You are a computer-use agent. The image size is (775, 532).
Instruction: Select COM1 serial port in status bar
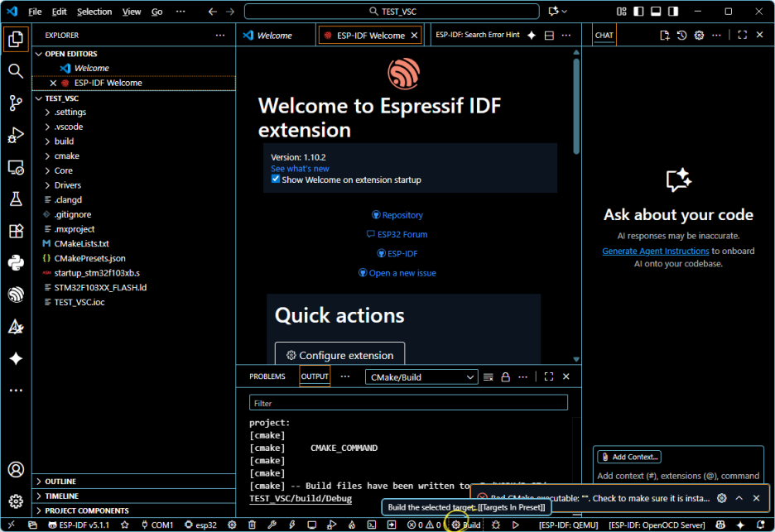pos(157,525)
